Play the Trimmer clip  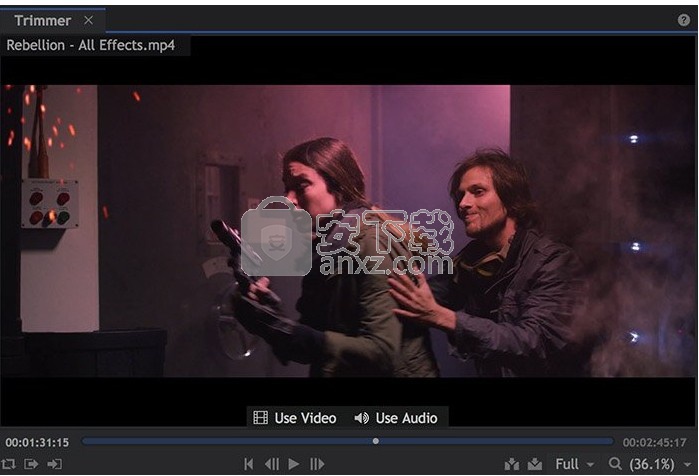[x=294, y=464]
